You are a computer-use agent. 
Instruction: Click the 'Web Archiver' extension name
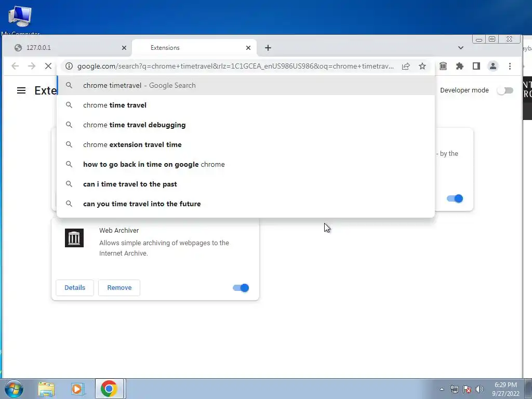[x=119, y=230]
